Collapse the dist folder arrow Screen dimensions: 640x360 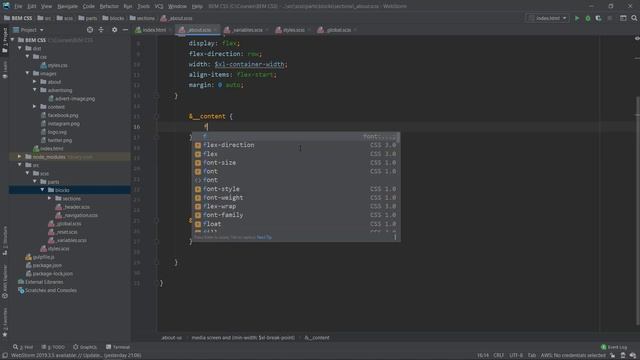pos(20,48)
